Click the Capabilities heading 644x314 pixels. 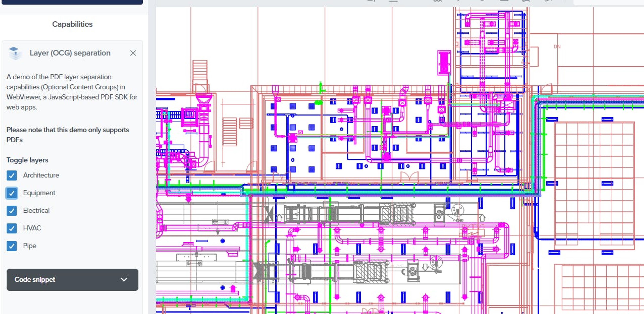[72, 24]
